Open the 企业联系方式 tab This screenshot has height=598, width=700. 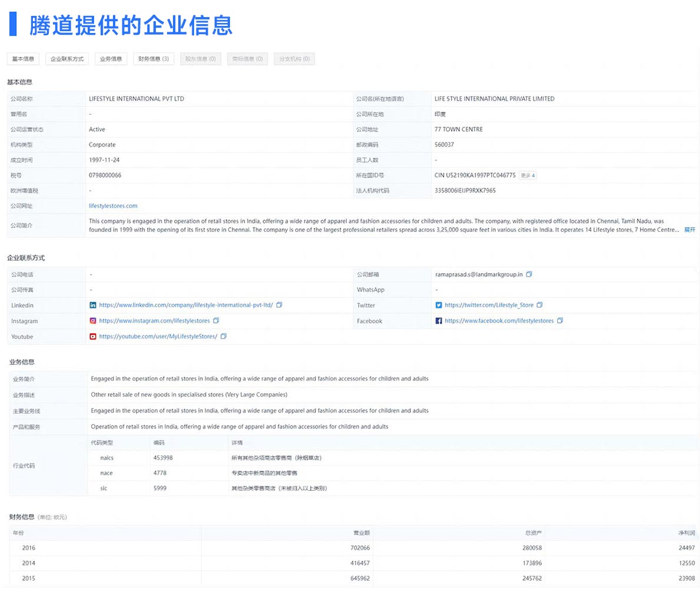pyautogui.click(x=67, y=59)
